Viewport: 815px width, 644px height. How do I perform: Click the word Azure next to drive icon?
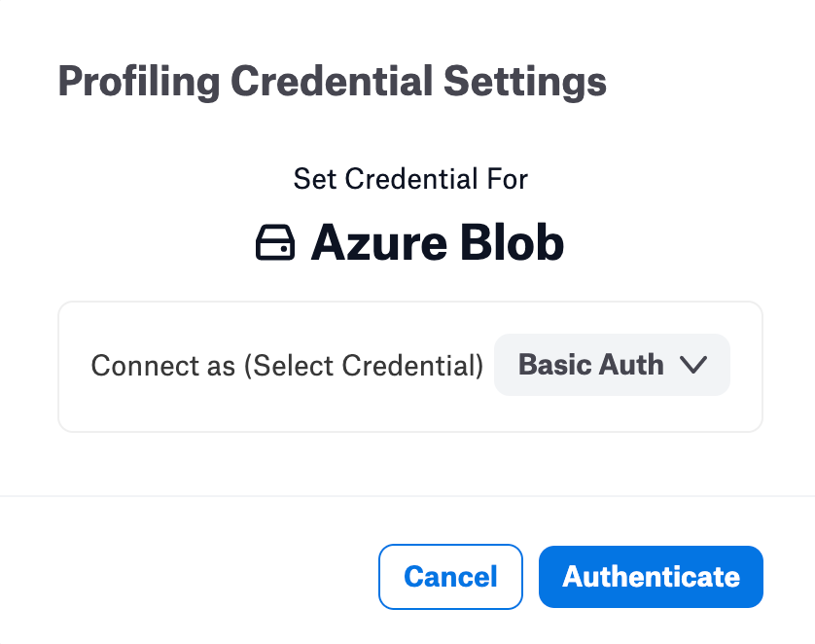point(379,243)
